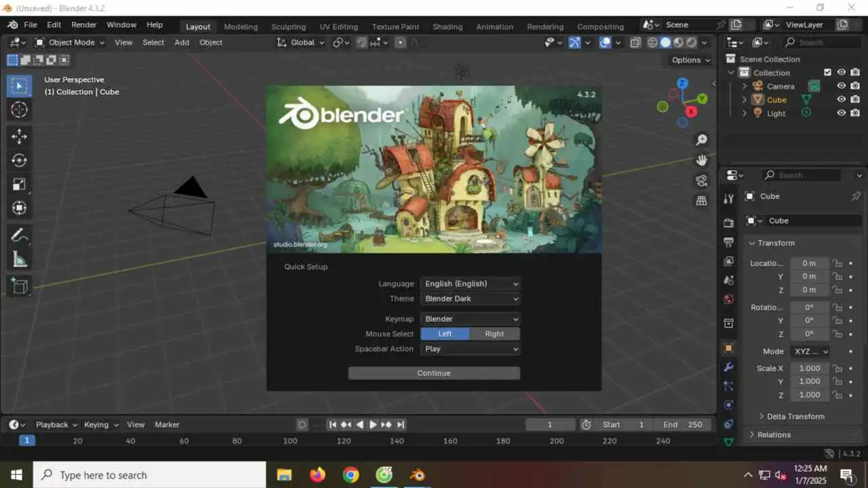Image resolution: width=868 pixels, height=488 pixels.
Task: Toggle camera view icon in viewport
Action: click(701, 180)
